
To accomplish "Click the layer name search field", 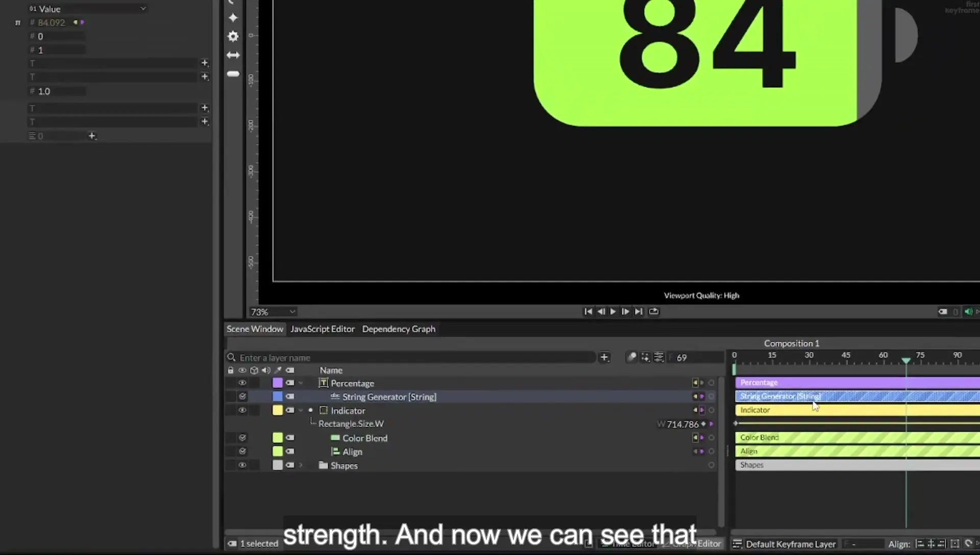I will click(411, 358).
